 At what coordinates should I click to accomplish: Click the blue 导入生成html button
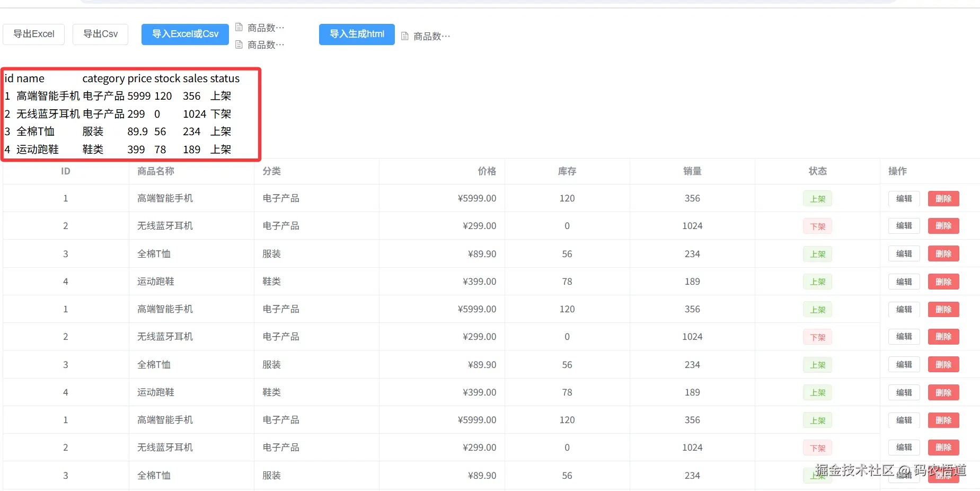357,34
